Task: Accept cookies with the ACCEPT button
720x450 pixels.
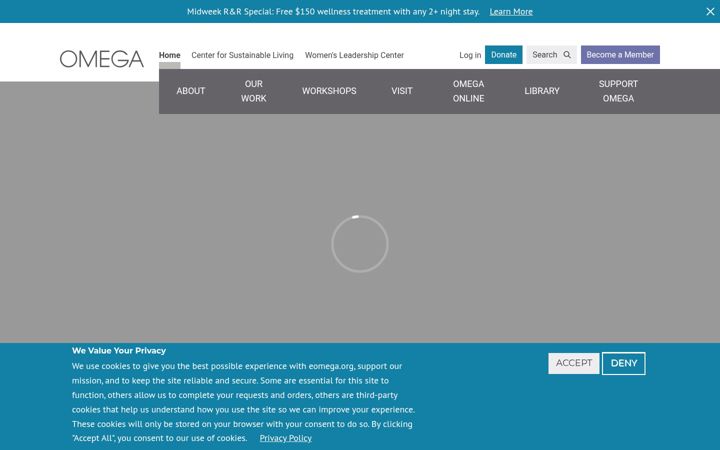Action: click(574, 363)
